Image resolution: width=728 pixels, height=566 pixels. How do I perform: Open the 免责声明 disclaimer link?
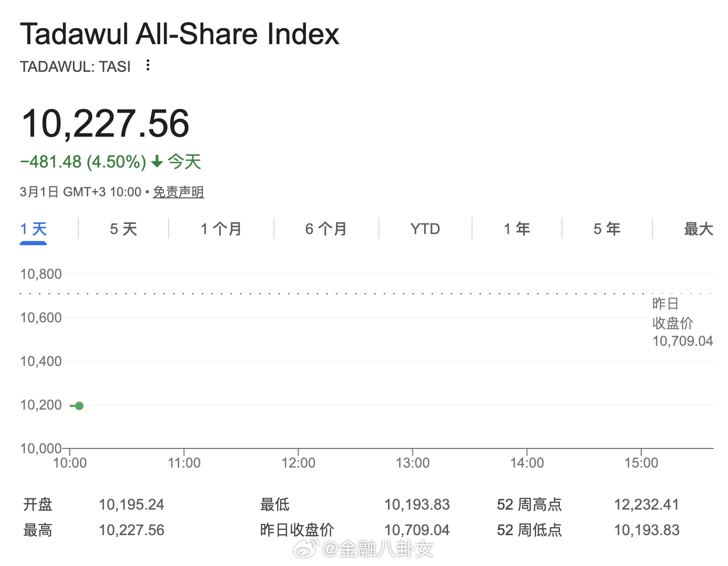coord(178,192)
